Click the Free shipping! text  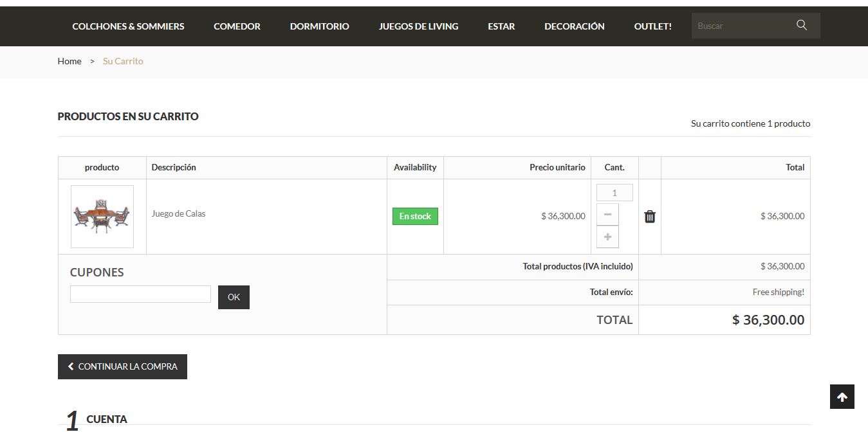click(779, 292)
